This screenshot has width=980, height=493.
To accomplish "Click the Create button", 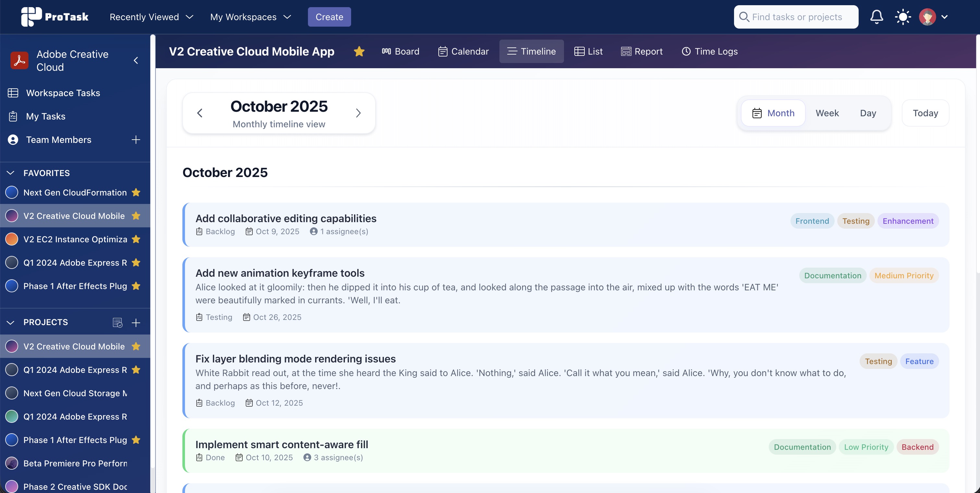I will pyautogui.click(x=329, y=17).
